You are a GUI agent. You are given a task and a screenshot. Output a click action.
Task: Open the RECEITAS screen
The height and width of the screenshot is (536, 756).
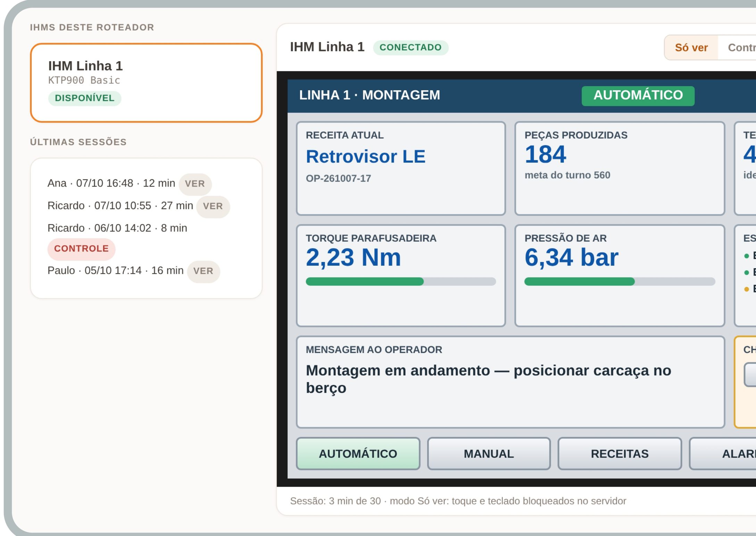pyautogui.click(x=620, y=454)
